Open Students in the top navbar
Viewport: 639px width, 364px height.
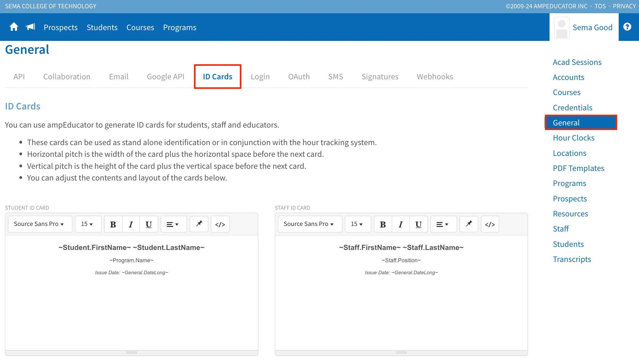tap(102, 27)
